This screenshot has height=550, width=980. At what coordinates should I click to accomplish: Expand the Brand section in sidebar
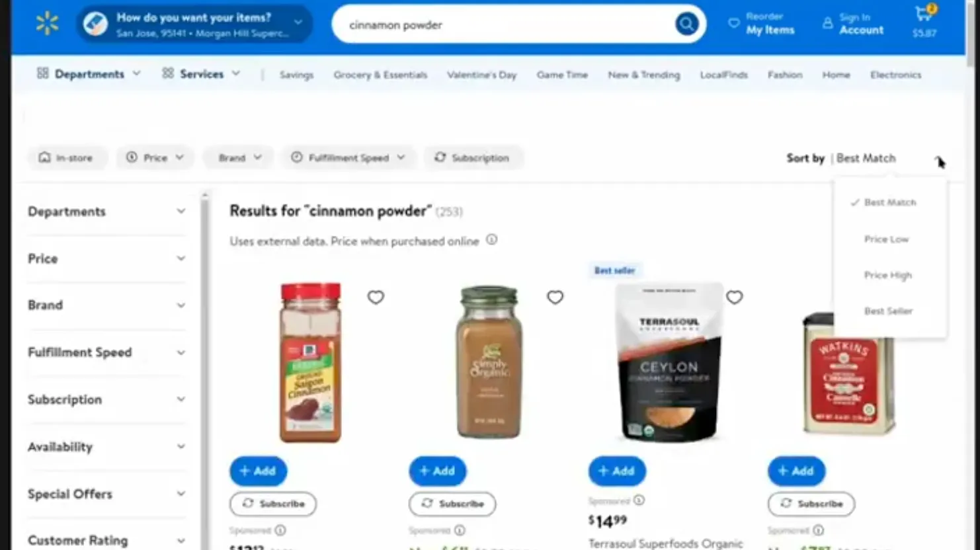(106, 305)
